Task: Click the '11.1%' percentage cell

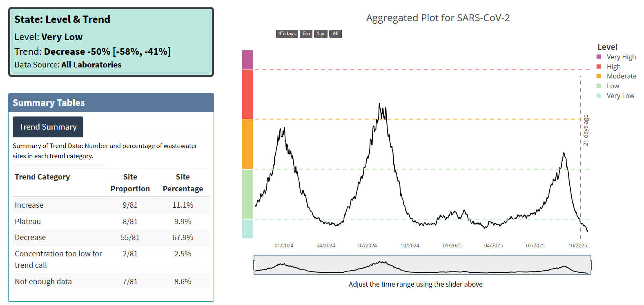Action: [183, 205]
